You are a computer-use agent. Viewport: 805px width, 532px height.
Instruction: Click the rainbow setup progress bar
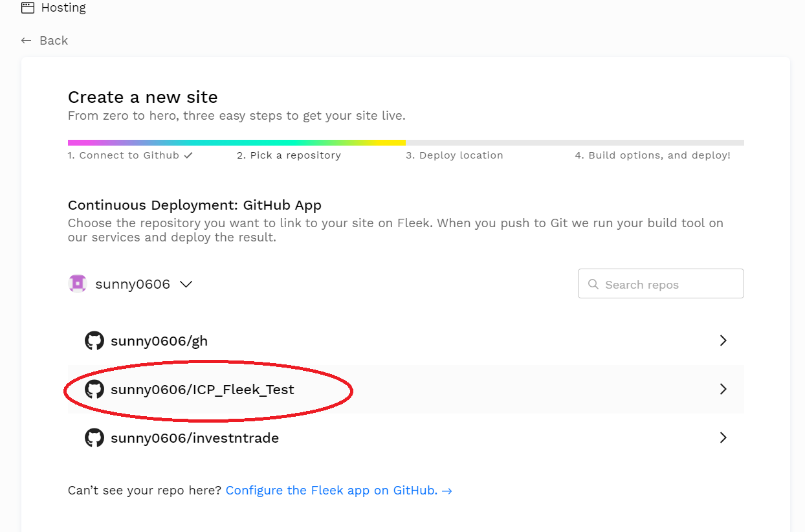406,142
